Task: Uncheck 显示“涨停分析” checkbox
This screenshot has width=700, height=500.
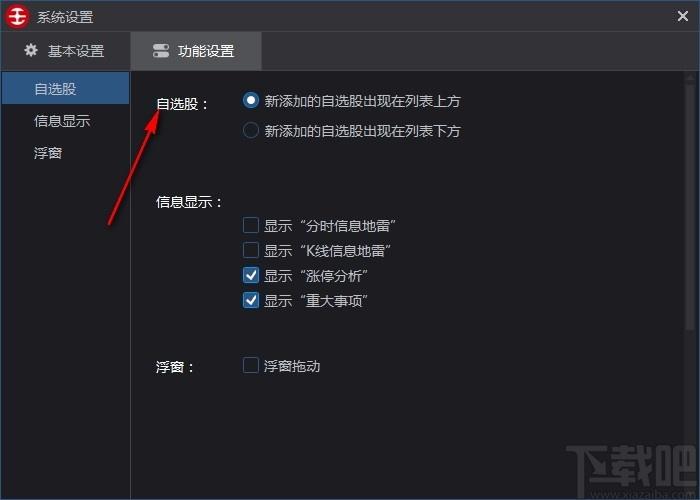Action: pyautogui.click(x=250, y=275)
